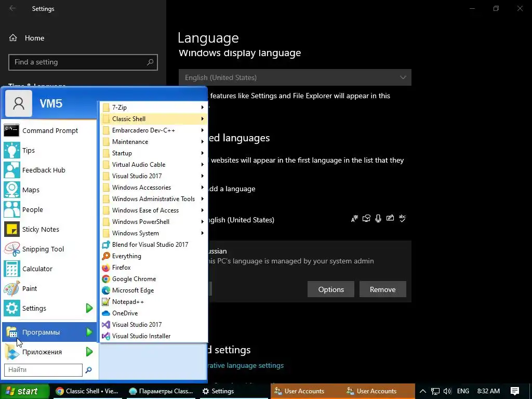Image resolution: width=532 pixels, height=399 pixels.
Task: Switch to Chrome Classic Shell taskbar item
Action: (x=87, y=391)
